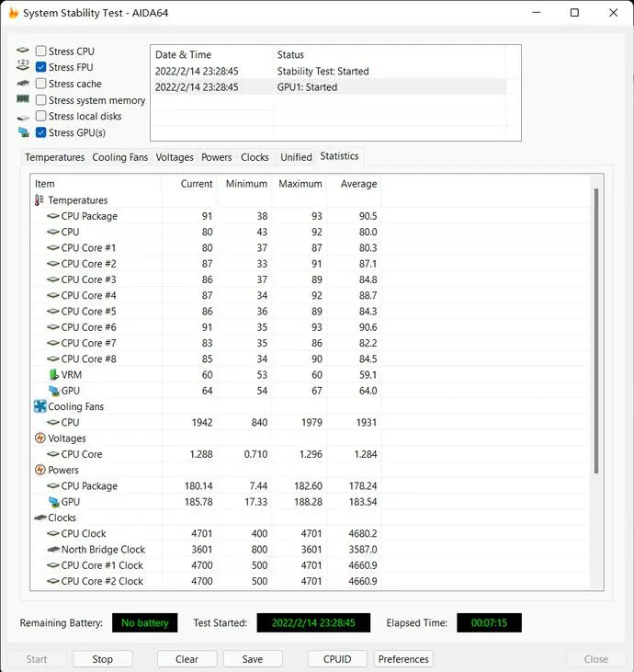Viewport: 634px width, 672px height.
Task: Click the CPU Clock row icon
Action: tap(53, 533)
